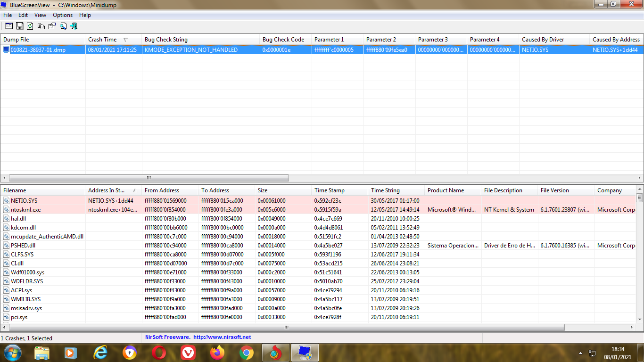Sort drivers by Address In Stack column
This screenshot has height=362, width=644.
(113, 190)
